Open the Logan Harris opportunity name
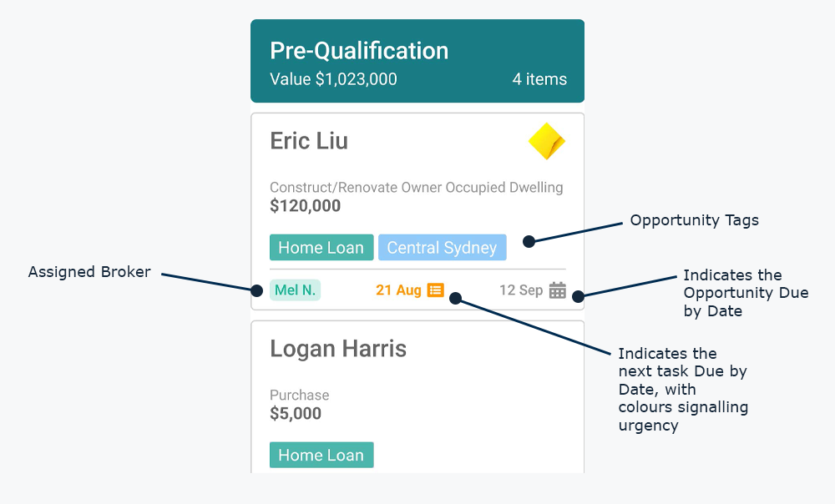This screenshot has height=504, width=835. click(338, 348)
